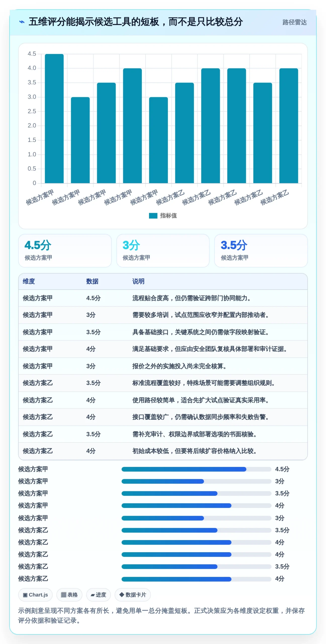Click the row 报价之外的实施投入尚未完全核算

point(163,366)
